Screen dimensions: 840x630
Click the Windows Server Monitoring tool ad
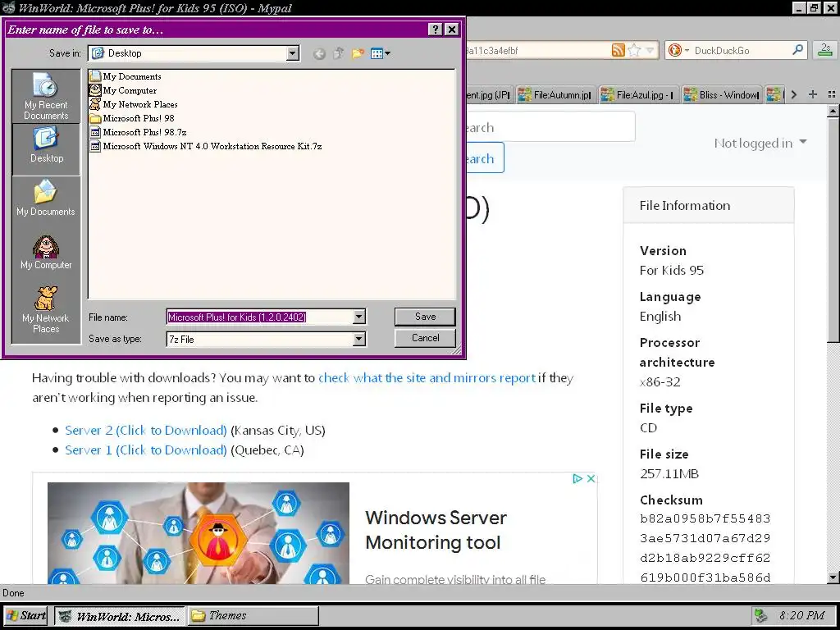(314, 529)
